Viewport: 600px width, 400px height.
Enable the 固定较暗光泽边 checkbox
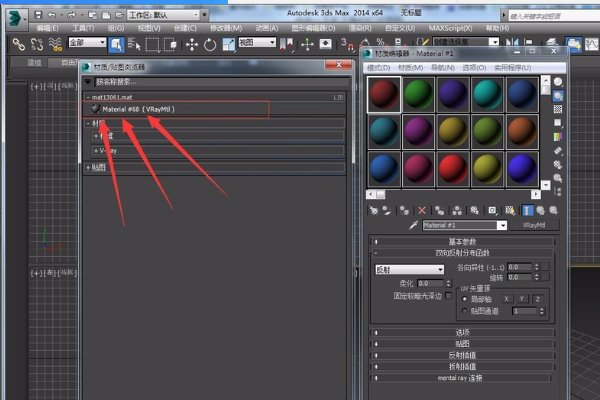tap(448, 296)
